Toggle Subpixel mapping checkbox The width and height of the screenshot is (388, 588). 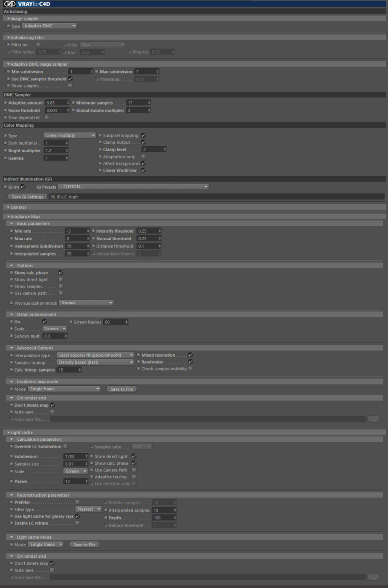coord(144,135)
